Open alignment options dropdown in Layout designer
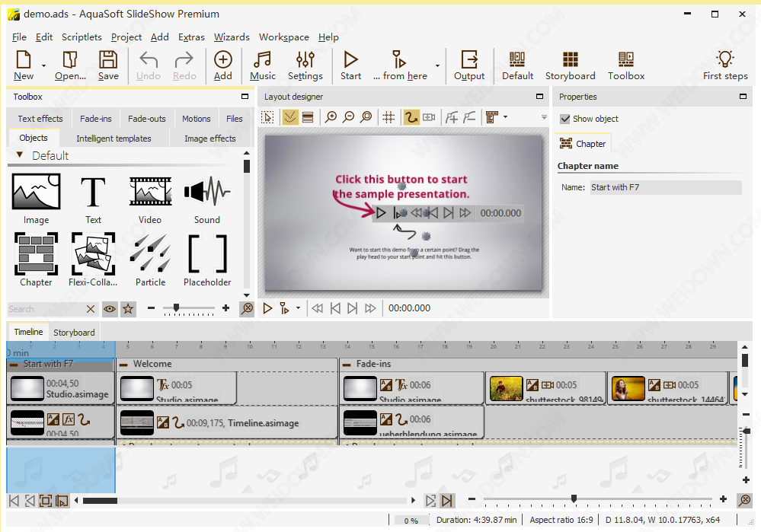This screenshot has width=761, height=532. 505,117
